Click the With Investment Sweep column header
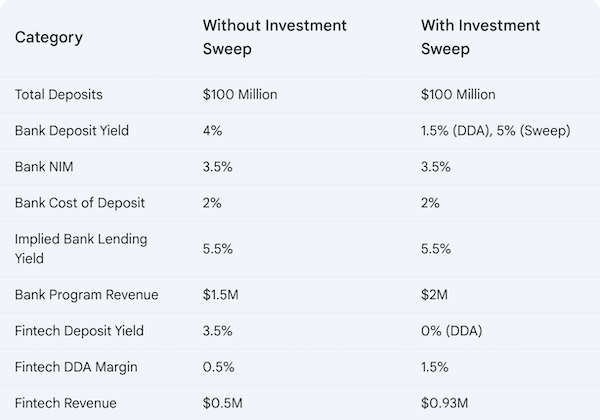Image resolution: width=600 pixels, height=420 pixels. [x=482, y=37]
